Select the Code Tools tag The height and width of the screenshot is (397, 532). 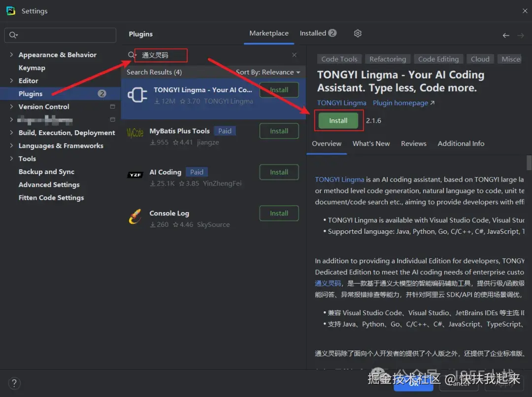tap(339, 59)
